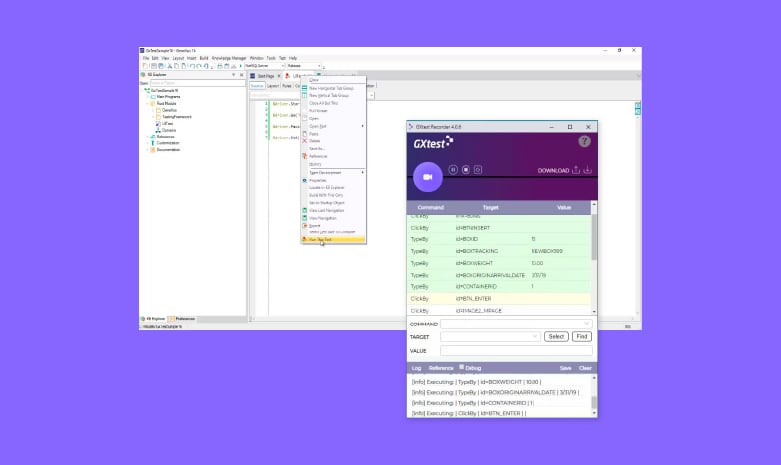Click the upload icon beside DOWNLOAD

coord(576,170)
